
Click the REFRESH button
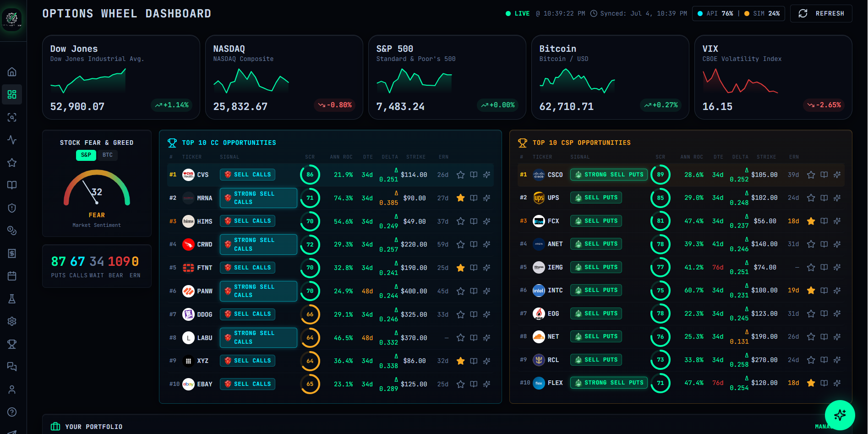[821, 13]
